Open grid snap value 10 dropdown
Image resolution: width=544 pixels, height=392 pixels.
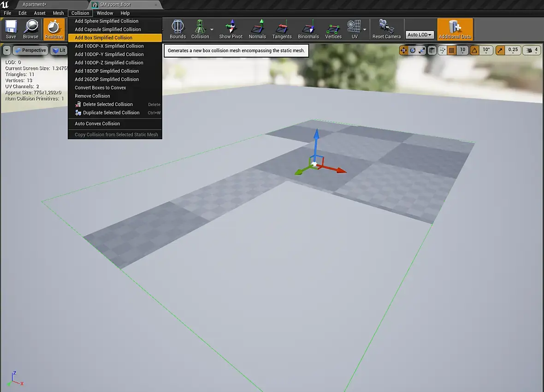tap(462, 50)
